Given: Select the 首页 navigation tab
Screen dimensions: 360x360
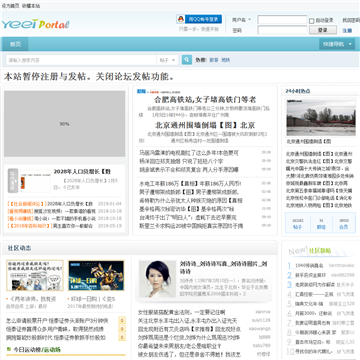Looking at the screenshot, I should (15, 44).
